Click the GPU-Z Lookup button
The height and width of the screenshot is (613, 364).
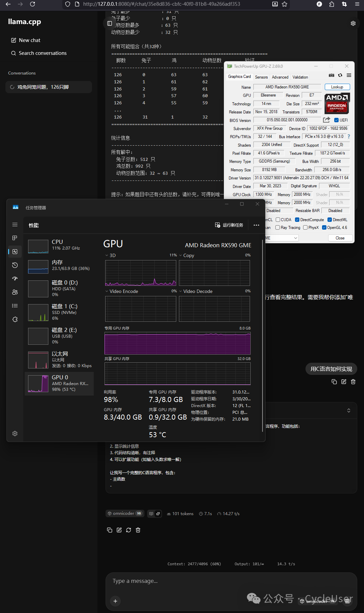tap(337, 87)
